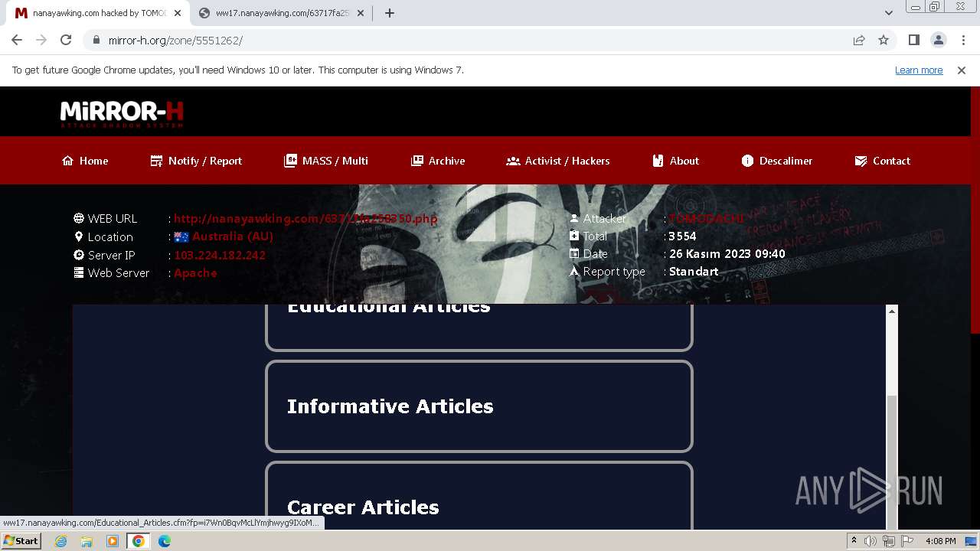Viewport: 980px width, 551px height.
Task: Open the Career Articles card
Action: [479, 495]
